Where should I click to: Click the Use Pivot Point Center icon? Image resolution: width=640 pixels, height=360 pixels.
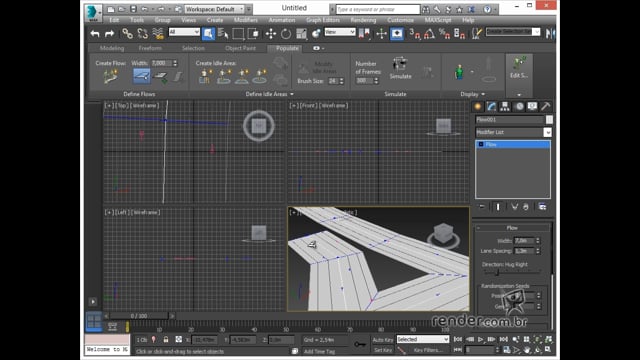click(x=364, y=34)
